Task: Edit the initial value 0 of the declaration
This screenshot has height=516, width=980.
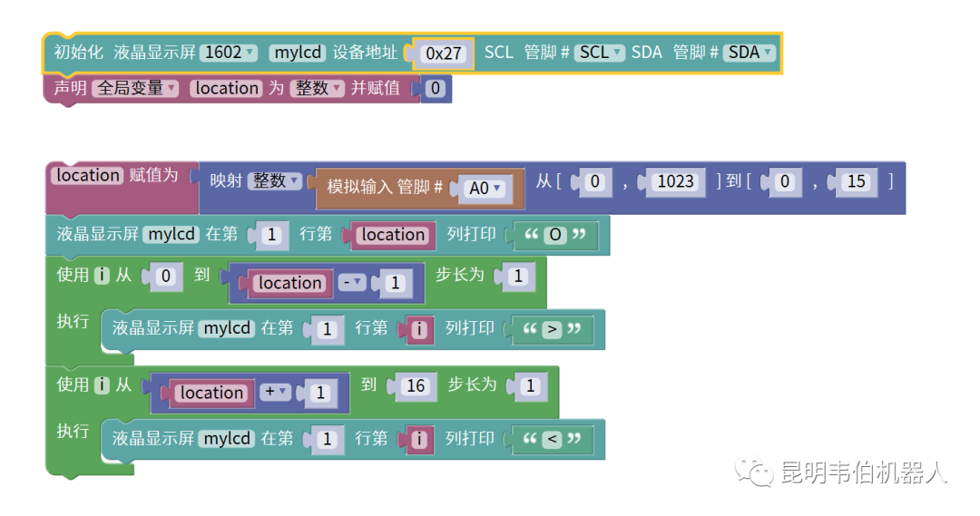Action: coord(436,88)
